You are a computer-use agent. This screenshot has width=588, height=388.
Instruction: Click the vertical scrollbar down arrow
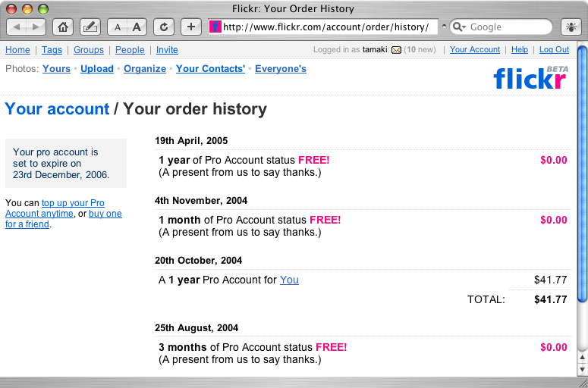[582, 368]
